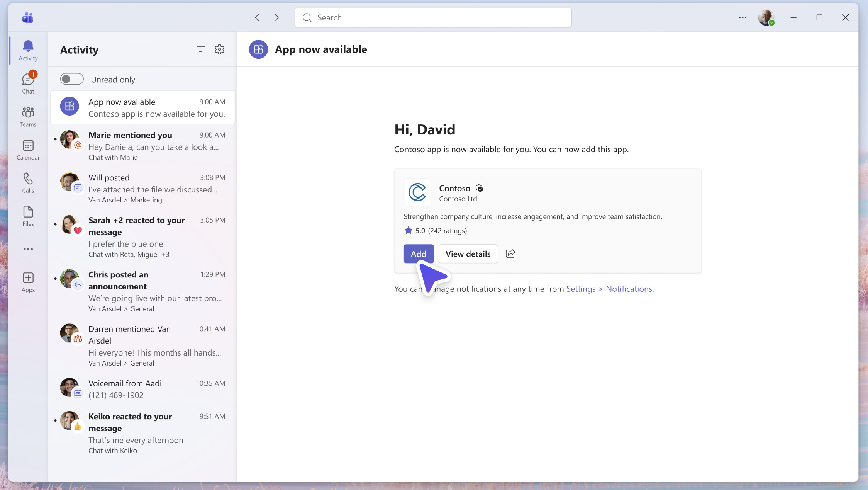Open the Settings > Notifications link

tap(610, 289)
